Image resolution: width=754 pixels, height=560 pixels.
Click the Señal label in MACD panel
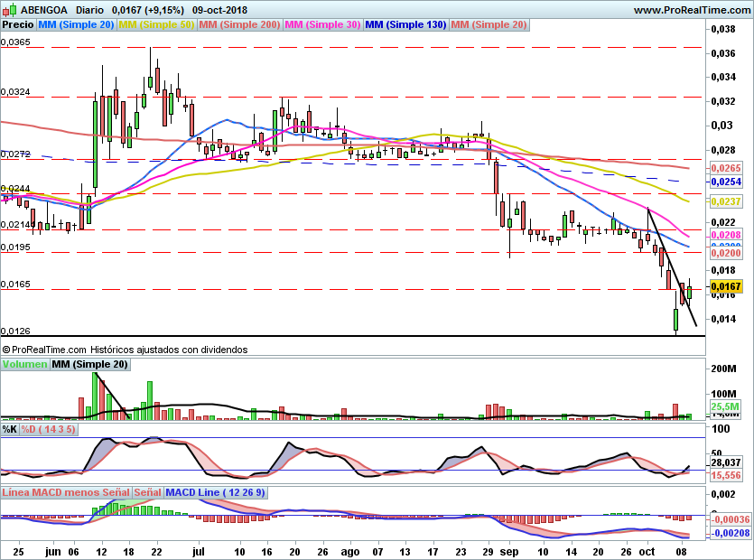tap(147, 492)
